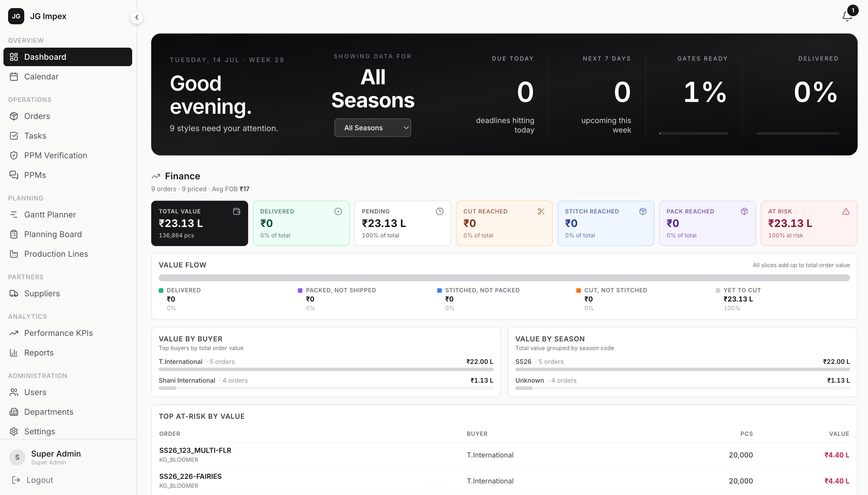Click the Logout arrow icon
Image resolution: width=868 pixels, height=495 pixels.
16,480
